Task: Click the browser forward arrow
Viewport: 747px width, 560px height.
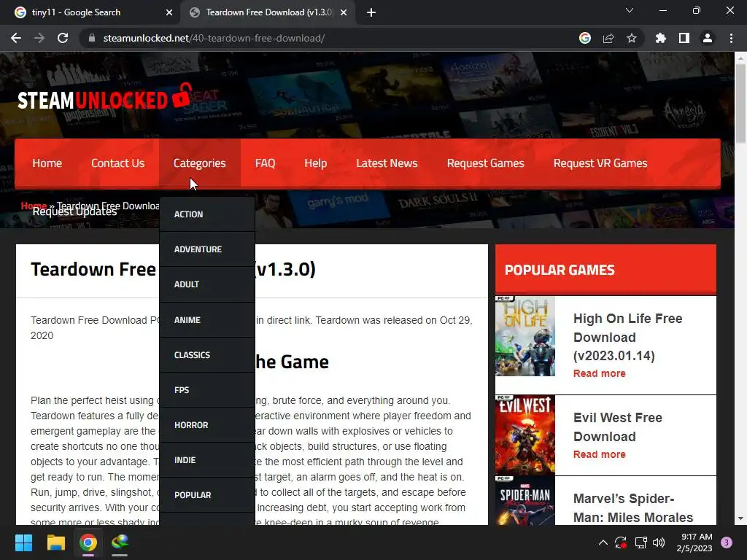Action: (39, 38)
